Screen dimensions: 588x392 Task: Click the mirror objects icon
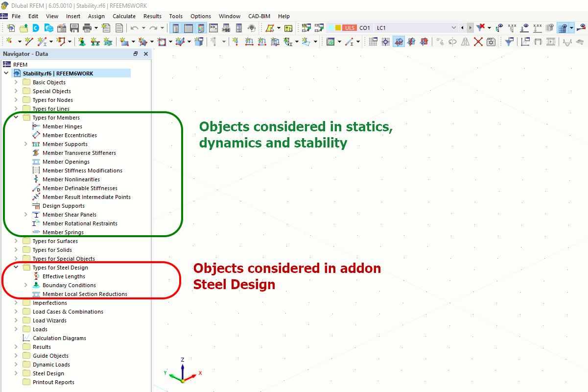[465, 42]
